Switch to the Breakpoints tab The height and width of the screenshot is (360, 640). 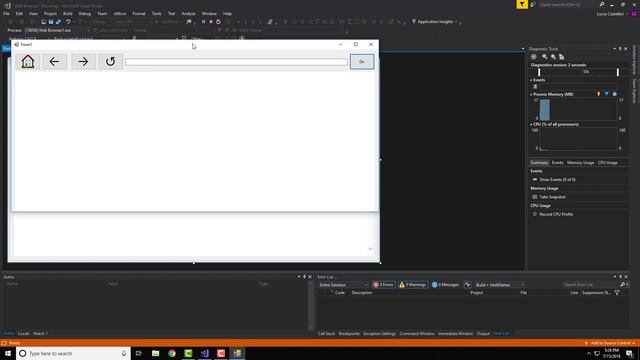point(349,333)
